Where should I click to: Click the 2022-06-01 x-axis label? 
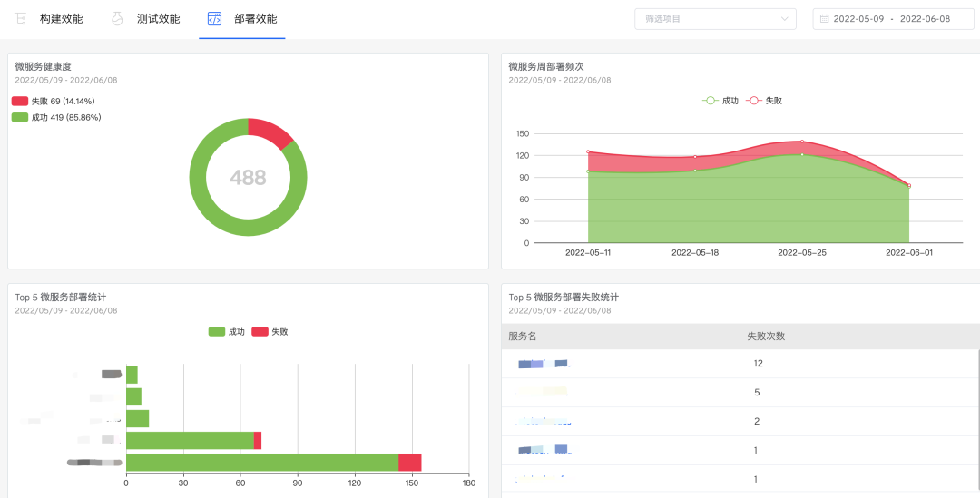908,253
